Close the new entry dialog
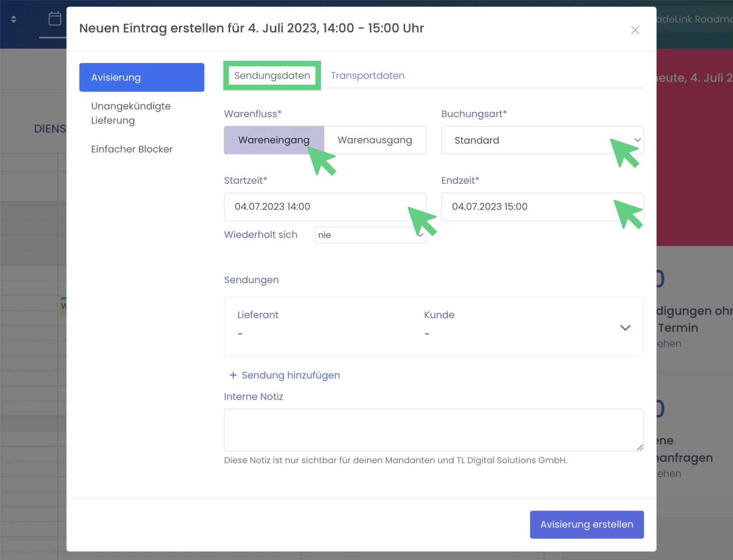 [635, 30]
